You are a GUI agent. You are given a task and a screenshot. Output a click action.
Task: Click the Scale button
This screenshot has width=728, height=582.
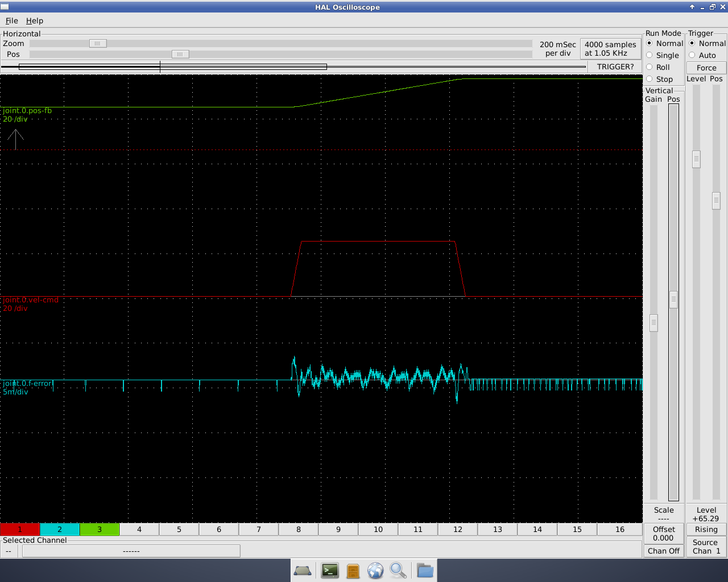(x=664, y=514)
